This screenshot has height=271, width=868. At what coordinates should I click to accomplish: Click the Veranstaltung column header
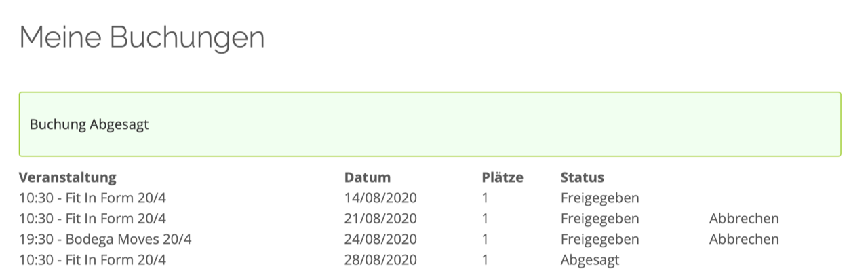pyautogui.click(x=68, y=177)
